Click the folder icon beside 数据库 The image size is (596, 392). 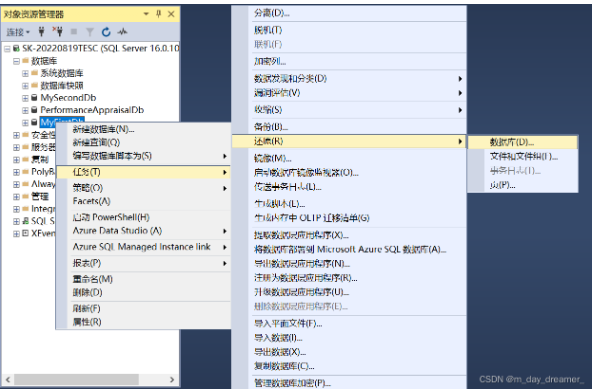click(25, 60)
